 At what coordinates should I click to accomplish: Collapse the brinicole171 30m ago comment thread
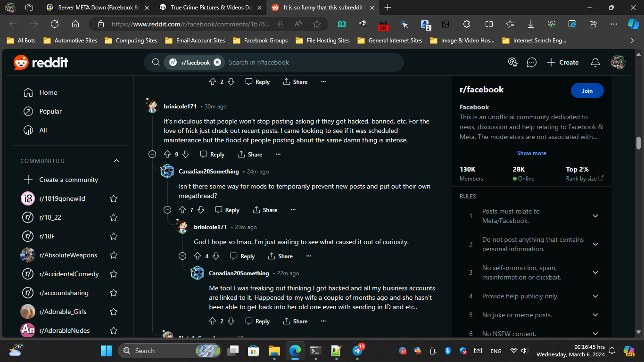pos(152,154)
